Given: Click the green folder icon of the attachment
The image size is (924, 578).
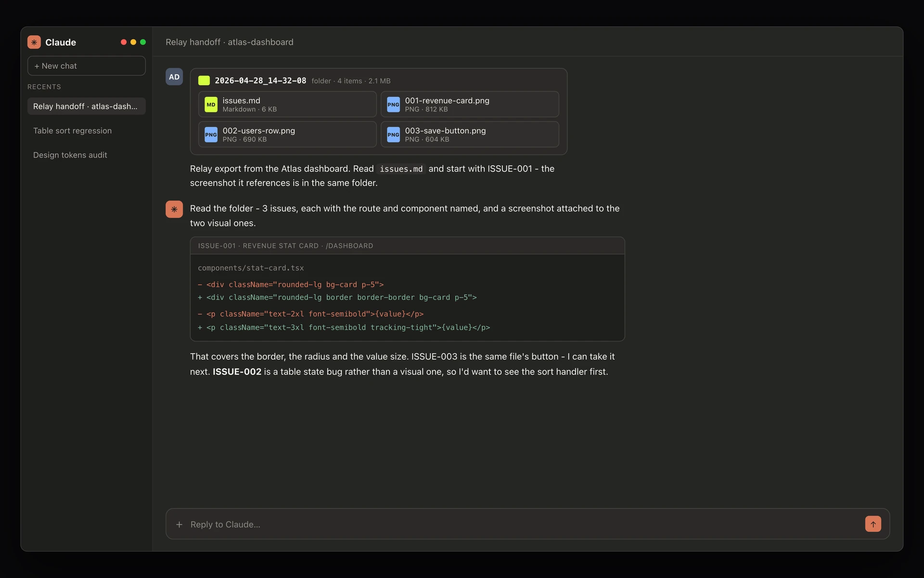Looking at the screenshot, I should (x=204, y=80).
